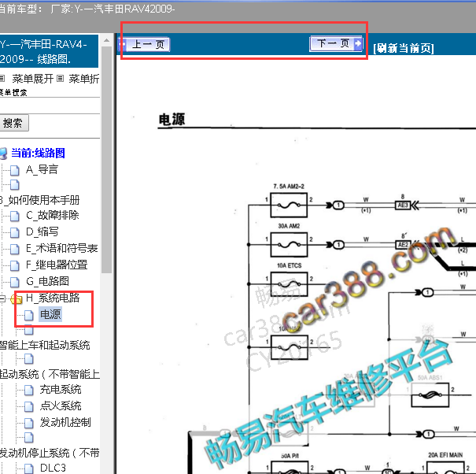Image resolution: width=476 pixels, height=474 pixels.
Task: Open the 发动机控制 page
Action: tap(65, 422)
